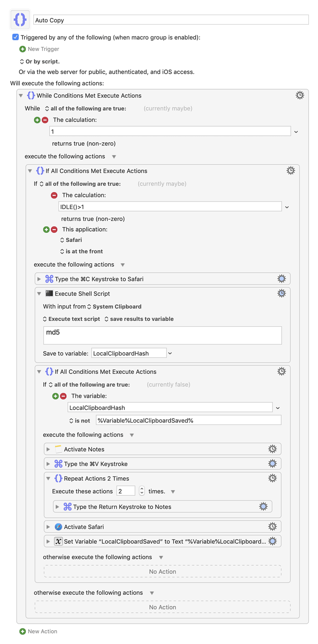This screenshot has width=318, height=644.
Task: Remove IDLE()>1 calculation condition with red minus
Action: coord(54,195)
